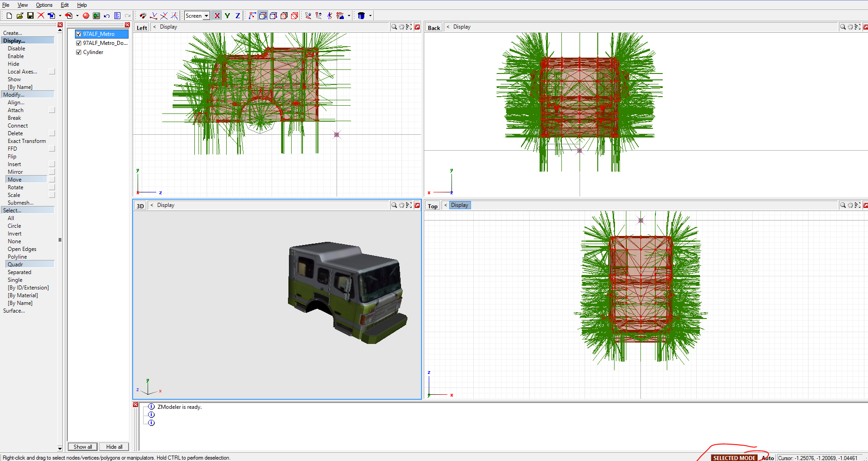868x461 pixels.
Task: Click the zoom-extents icon in the Top viewport
Action: (858, 205)
